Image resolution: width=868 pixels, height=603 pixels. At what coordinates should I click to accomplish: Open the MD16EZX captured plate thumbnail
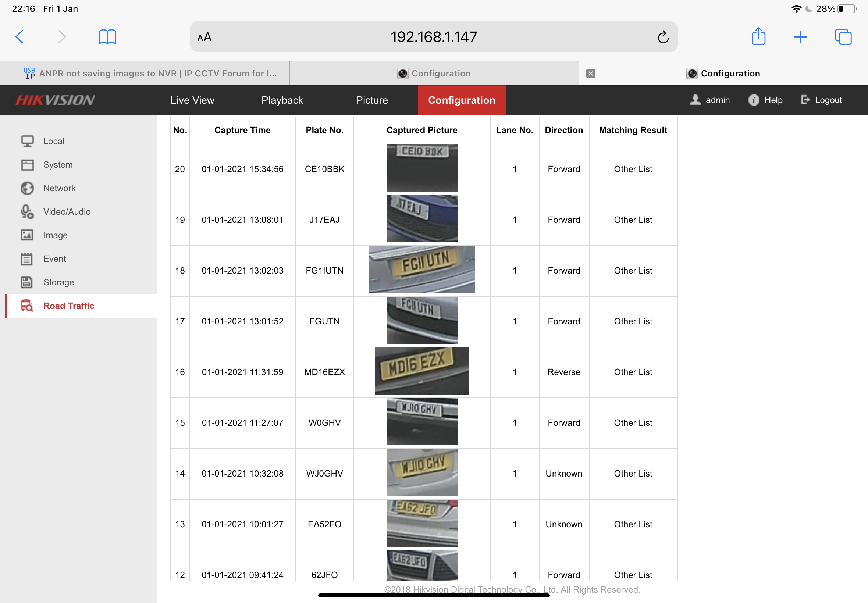coord(422,371)
